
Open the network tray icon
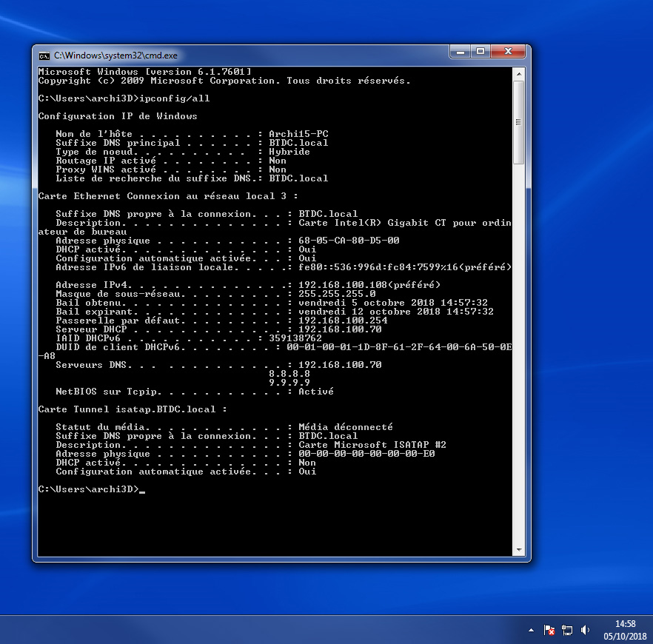tap(567, 630)
